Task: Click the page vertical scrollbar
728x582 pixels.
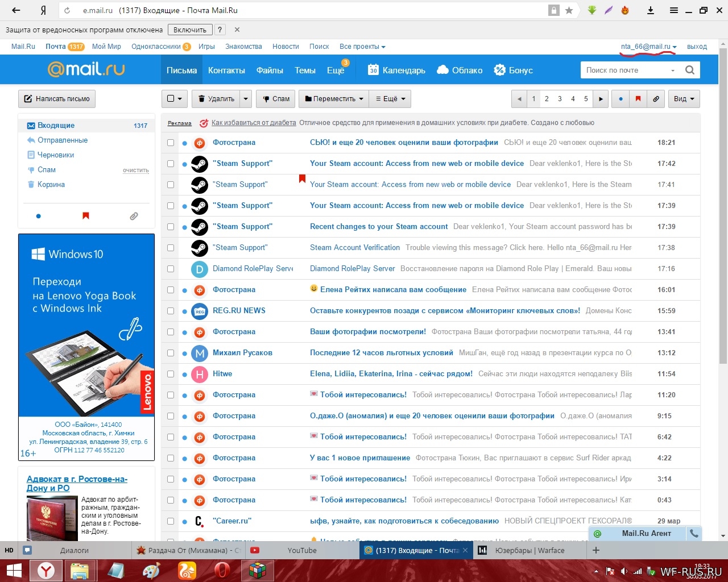Action: point(723,206)
